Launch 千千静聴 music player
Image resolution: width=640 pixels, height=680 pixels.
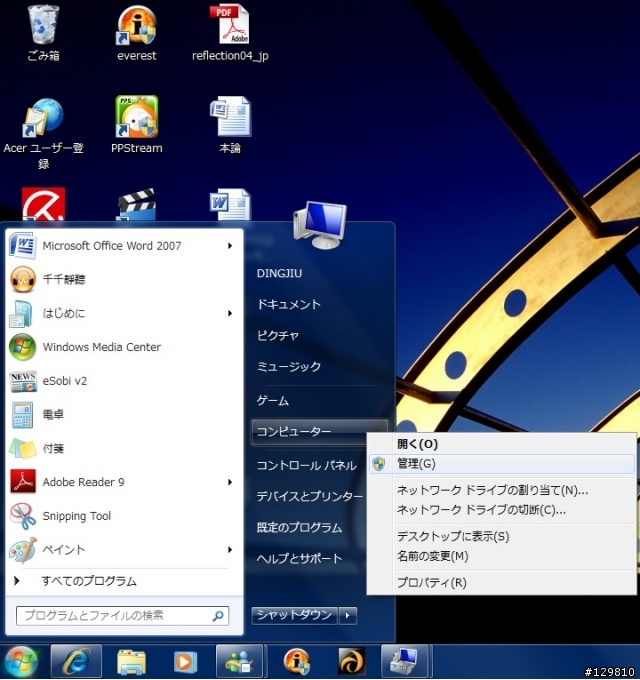pyautogui.click(x=123, y=280)
